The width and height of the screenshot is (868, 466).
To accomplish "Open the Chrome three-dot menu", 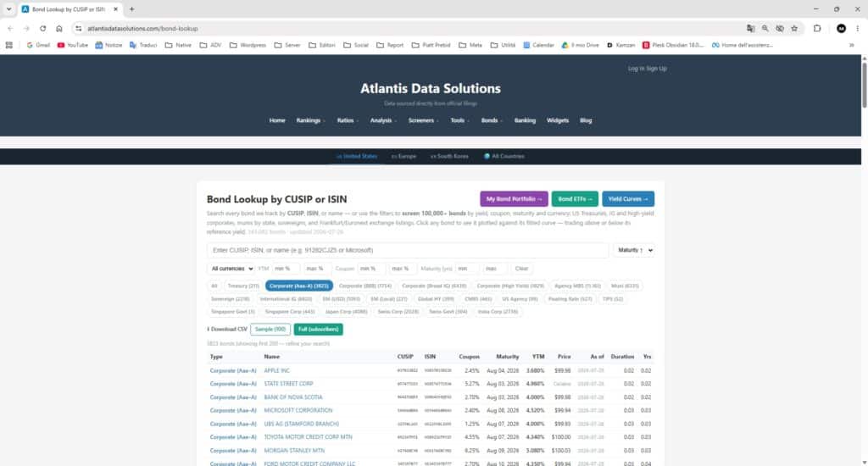I will 858,28.
